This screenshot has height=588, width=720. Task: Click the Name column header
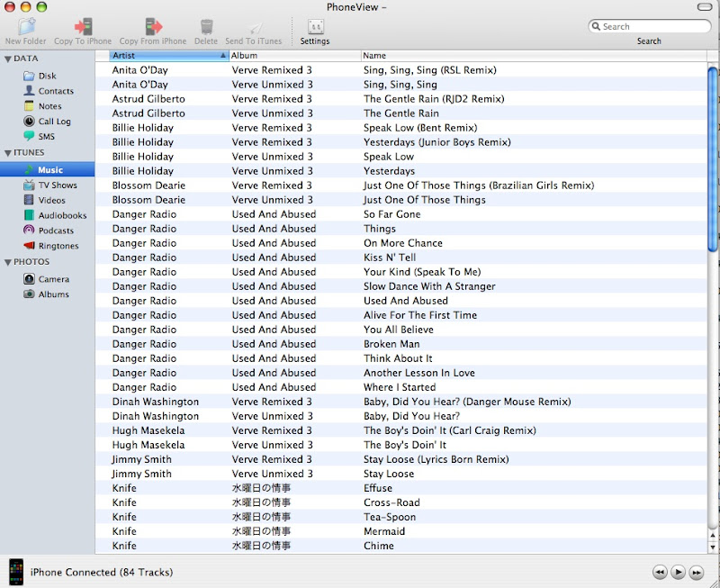(531, 56)
